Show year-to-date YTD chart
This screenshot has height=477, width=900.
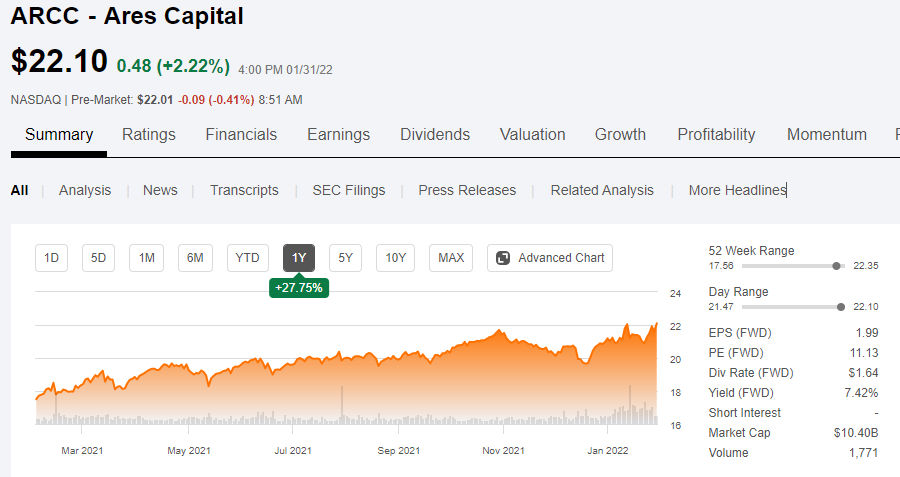click(247, 258)
